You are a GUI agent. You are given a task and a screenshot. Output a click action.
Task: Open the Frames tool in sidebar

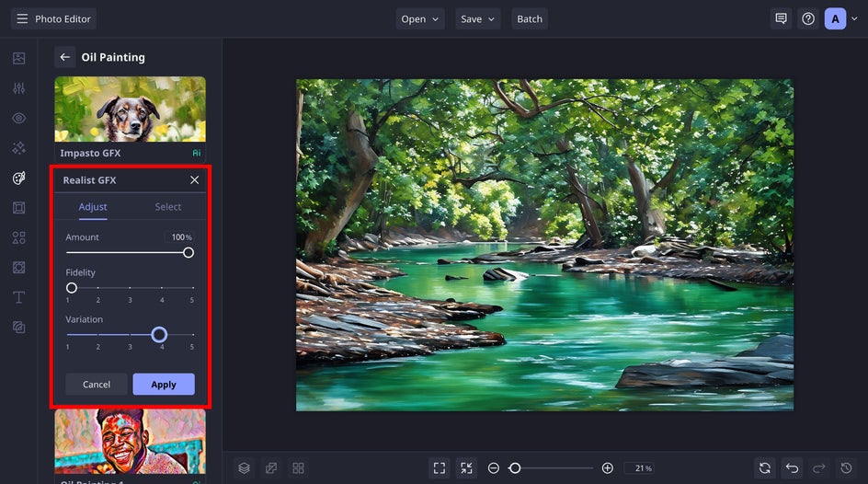click(18, 208)
